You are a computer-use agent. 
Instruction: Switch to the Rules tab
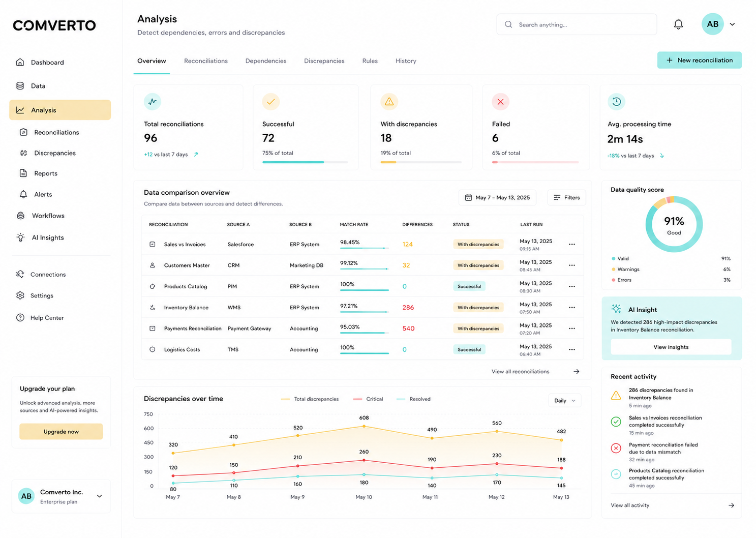pyautogui.click(x=370, y=61)
